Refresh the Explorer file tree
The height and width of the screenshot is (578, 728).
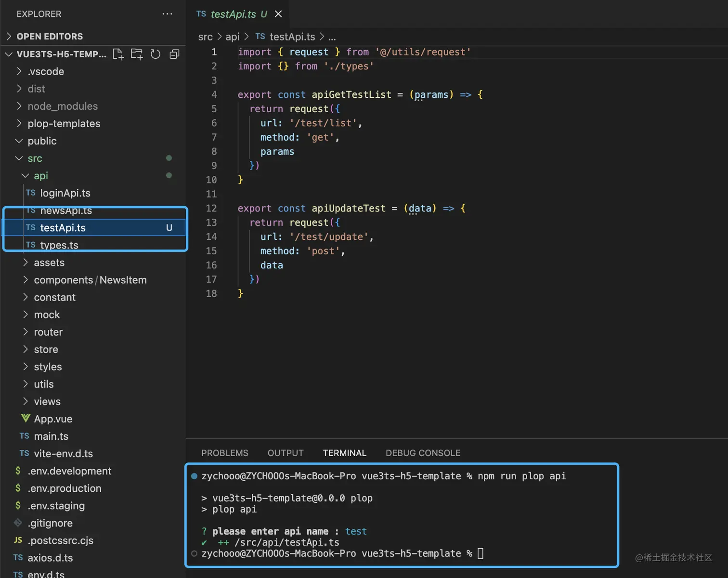(x=156, y=54)
